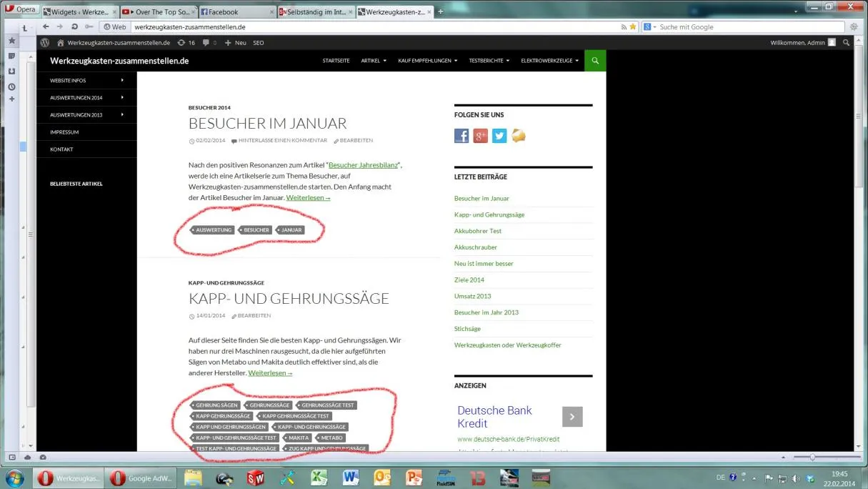Open the comments bubble in admin bar

pos(209,43)
